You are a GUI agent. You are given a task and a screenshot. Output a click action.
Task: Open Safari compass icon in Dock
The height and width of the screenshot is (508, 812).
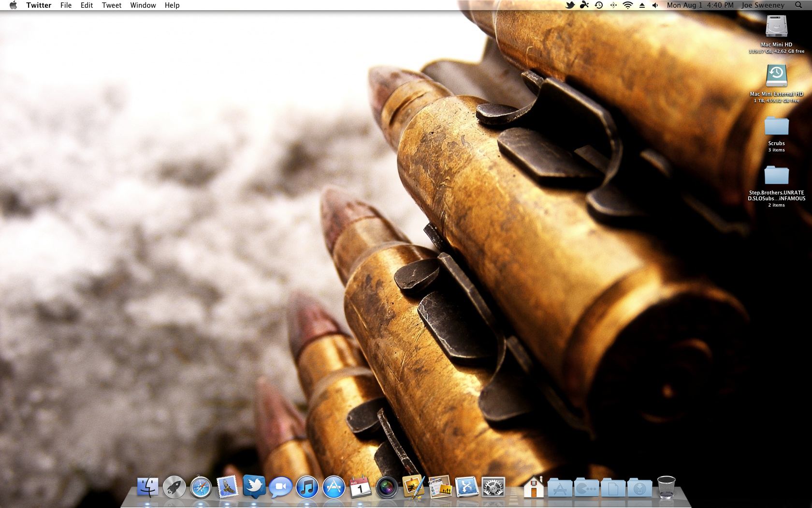pyautogui.click(x=201, y=487)
